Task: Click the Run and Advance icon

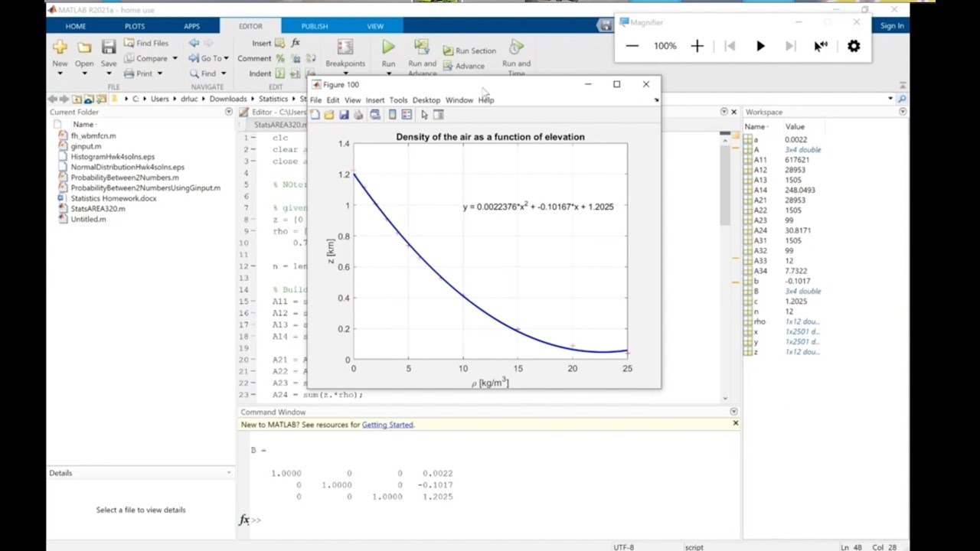Action: coord(422,47)
